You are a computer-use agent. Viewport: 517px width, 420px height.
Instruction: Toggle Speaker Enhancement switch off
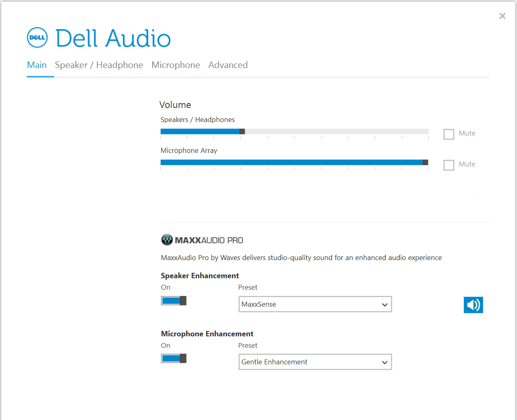coord(174,300)
